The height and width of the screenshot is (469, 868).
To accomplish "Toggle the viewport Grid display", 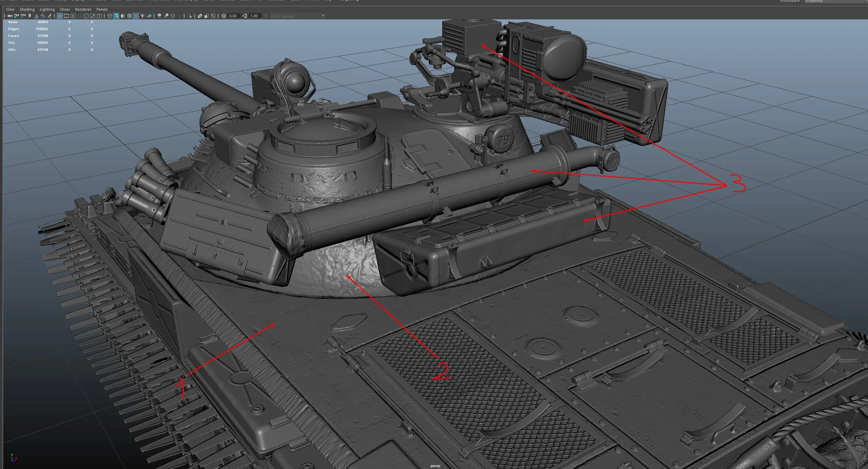I will point(60,16).
